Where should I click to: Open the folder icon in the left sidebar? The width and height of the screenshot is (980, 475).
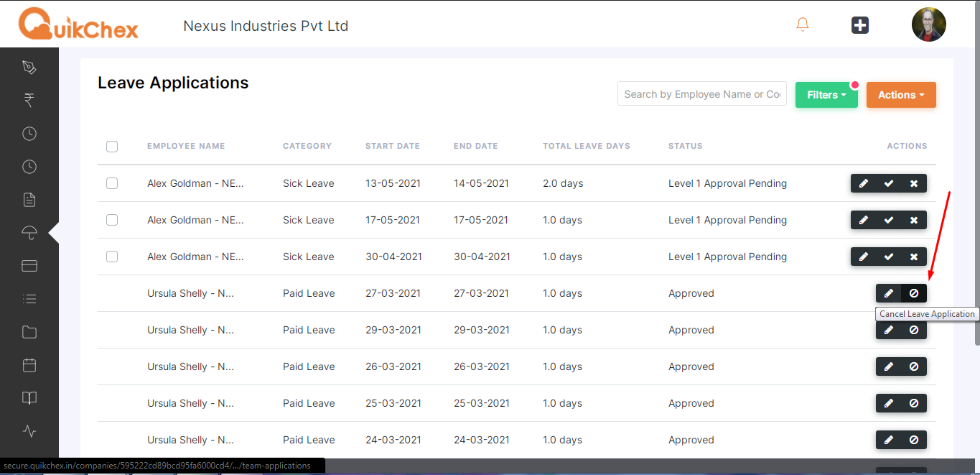[29, 331]
